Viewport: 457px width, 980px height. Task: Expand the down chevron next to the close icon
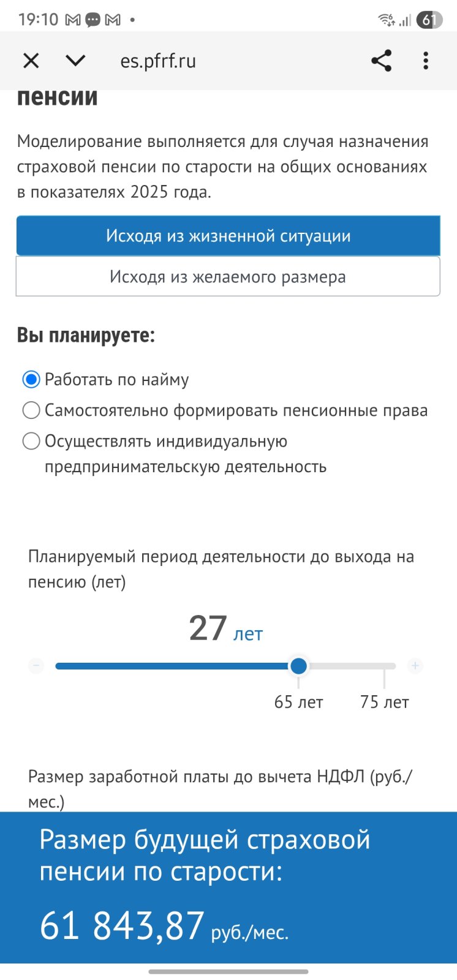tap(75, 61)
